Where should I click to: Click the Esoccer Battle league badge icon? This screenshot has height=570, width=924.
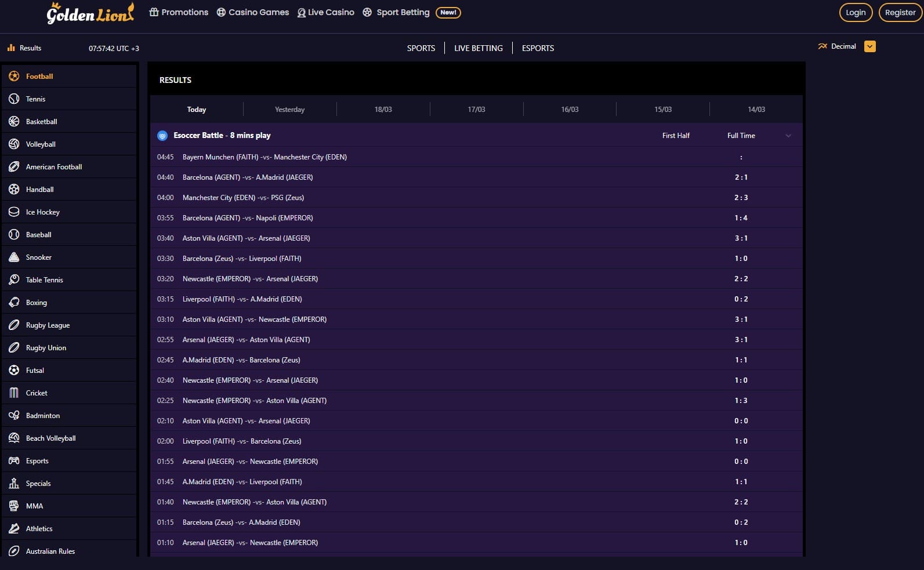[162, 136]
